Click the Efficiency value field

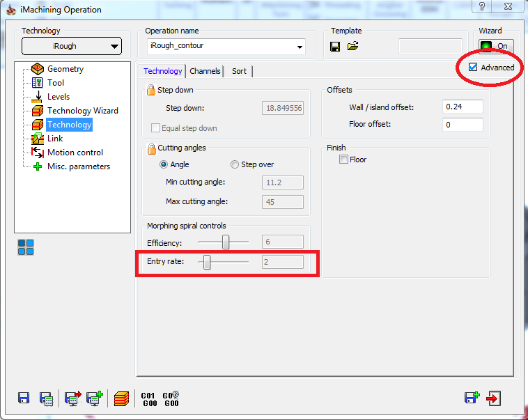(283, 242)
